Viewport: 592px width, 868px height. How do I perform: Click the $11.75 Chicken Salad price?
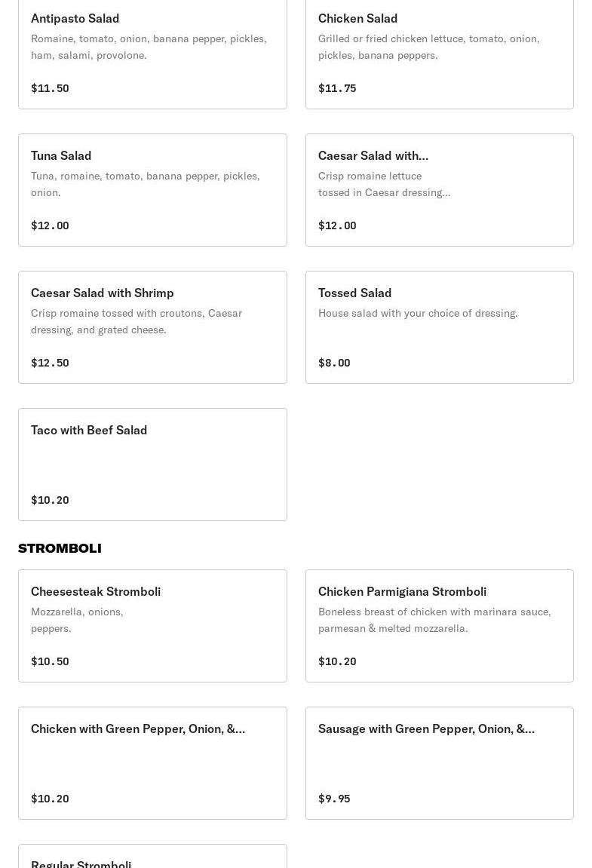[337, 88]
